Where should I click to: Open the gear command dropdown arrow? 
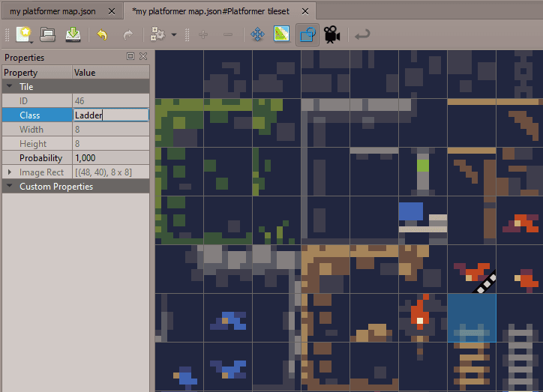174,34
